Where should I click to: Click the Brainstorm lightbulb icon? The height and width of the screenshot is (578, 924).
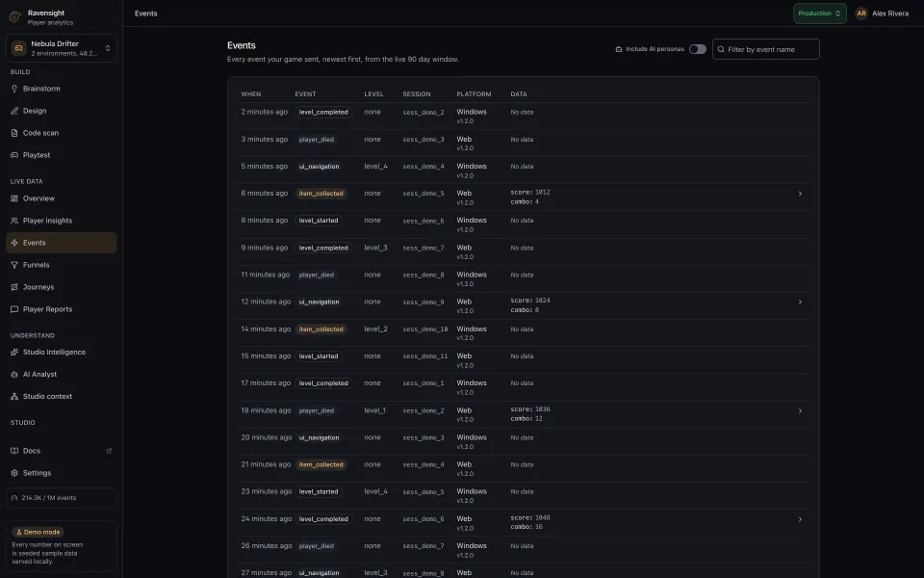14,89
